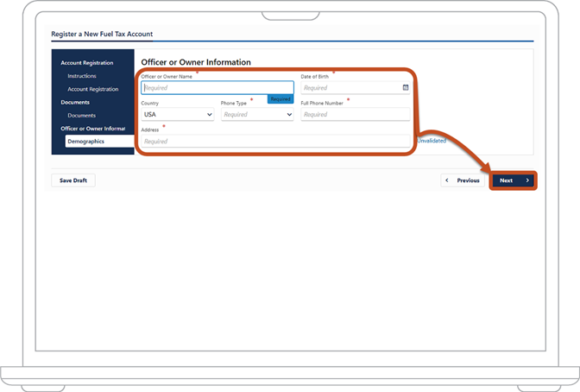Click into the Address input field
The width and height of the screenshot is (580, 392).
click(x=275, y=141)
